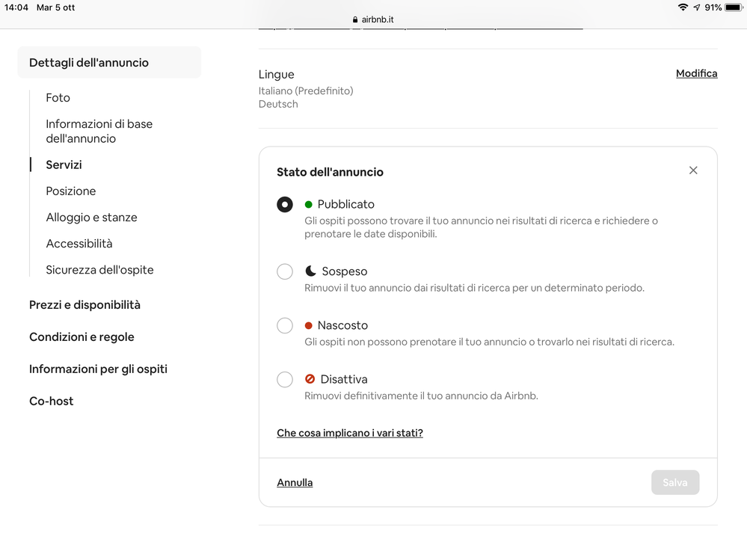This screenshot has width=747, height=560.
Task: Go to Sicurezza dell'ospite section
Action: (99, 270)
